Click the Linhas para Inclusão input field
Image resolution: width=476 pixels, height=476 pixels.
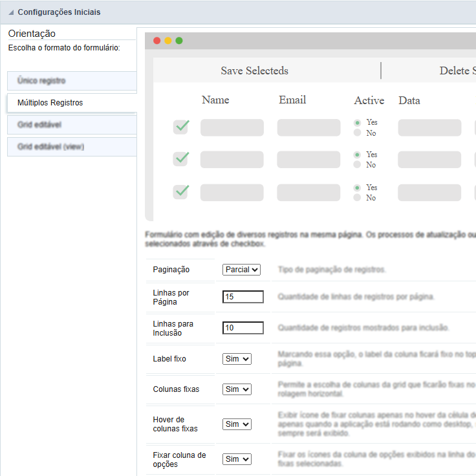click(243, 328)
